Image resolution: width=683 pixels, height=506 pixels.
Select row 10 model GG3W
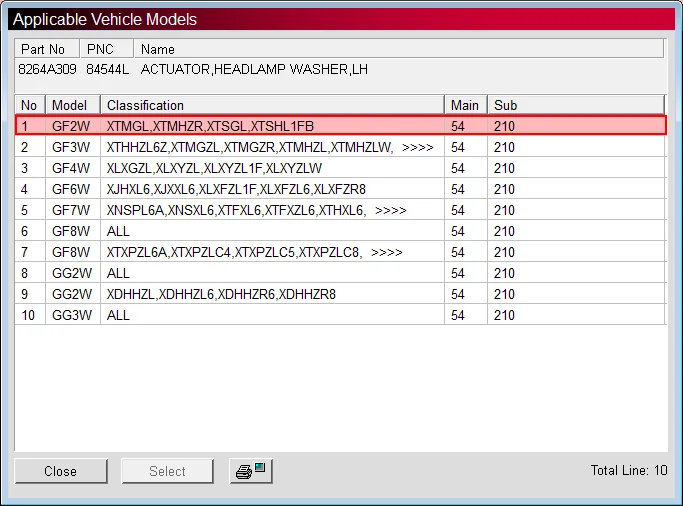point(72,315)
